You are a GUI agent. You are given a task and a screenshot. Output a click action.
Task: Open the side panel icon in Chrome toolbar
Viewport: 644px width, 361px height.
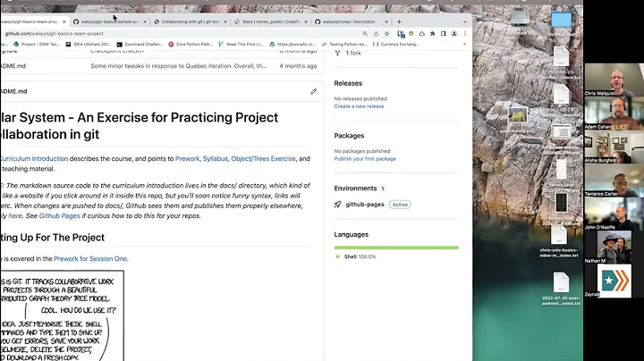pos(443,34)
